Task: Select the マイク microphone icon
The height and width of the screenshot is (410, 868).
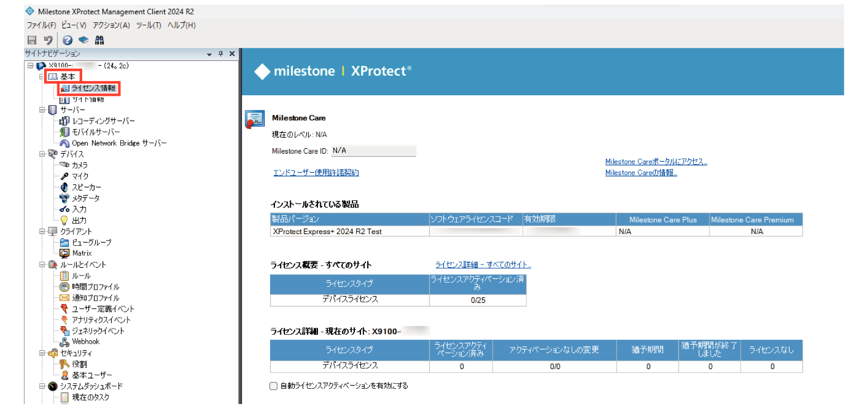Action: point(64,176)
